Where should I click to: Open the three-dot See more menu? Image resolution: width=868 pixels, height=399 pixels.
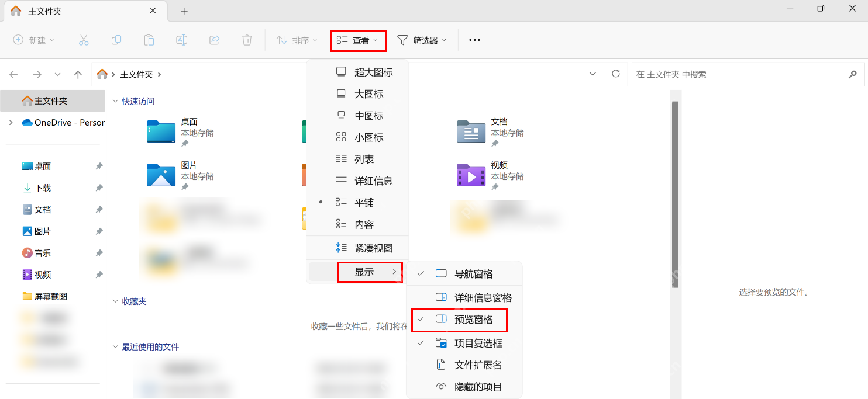tap(474, 40)
